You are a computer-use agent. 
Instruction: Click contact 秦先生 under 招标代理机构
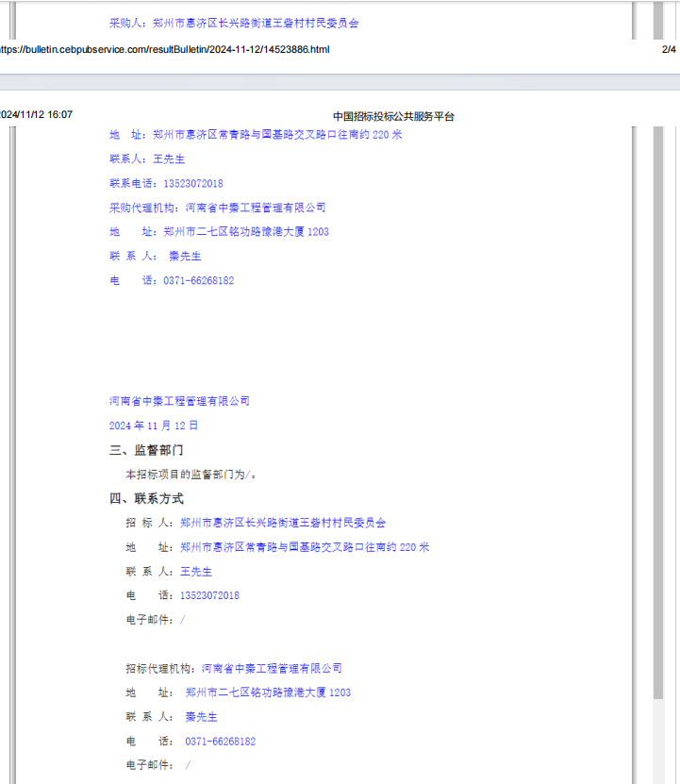click(201, 717)
